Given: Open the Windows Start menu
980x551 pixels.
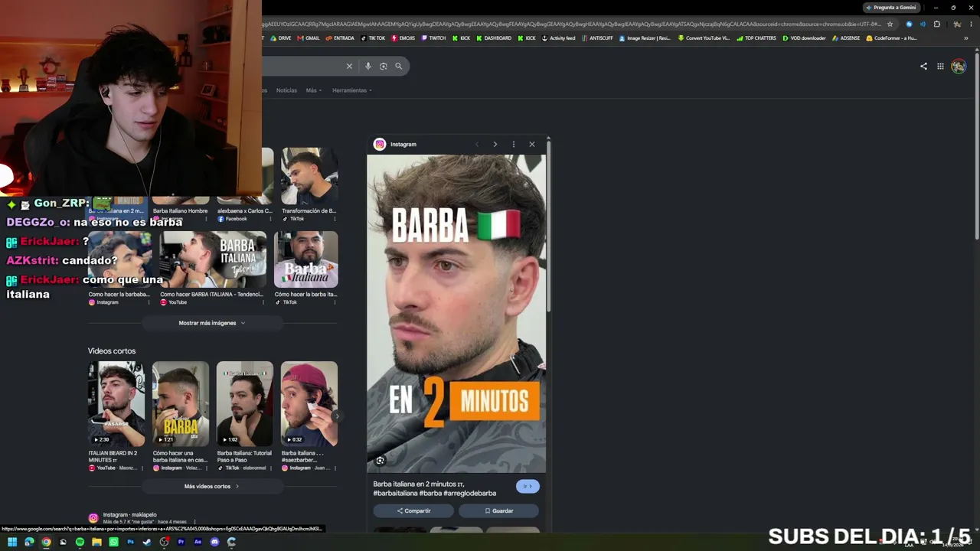Looking at the screenshot, I should (x=12, y=542).
